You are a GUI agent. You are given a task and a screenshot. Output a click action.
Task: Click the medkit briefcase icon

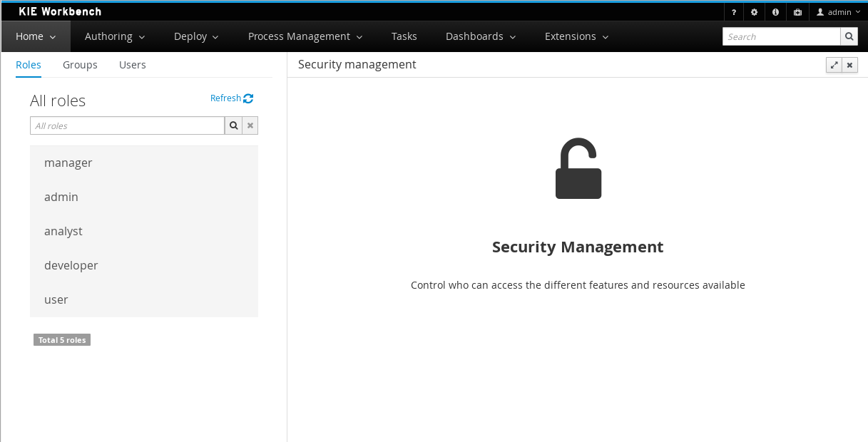click(797, 12)
